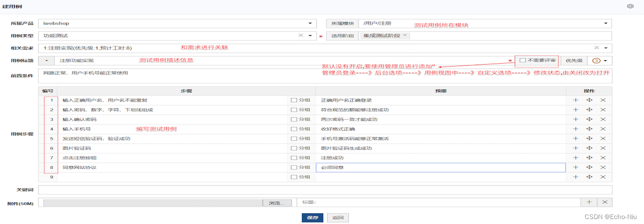Image resolution: width=644 pixels, height=224 pixels.
Task: Remove step 7 点击注册按钮
Action: 603,158
